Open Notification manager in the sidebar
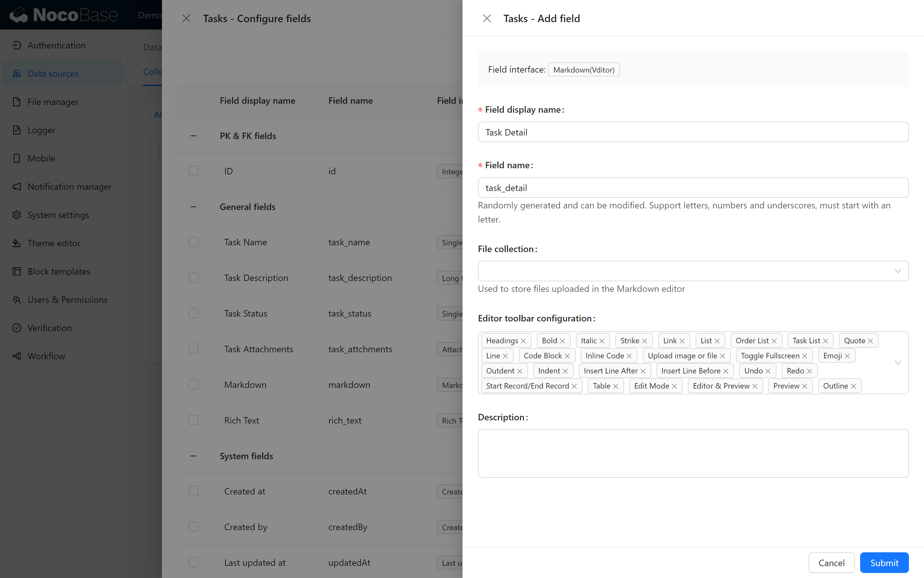The image size is (924, 578). (63, 187)
